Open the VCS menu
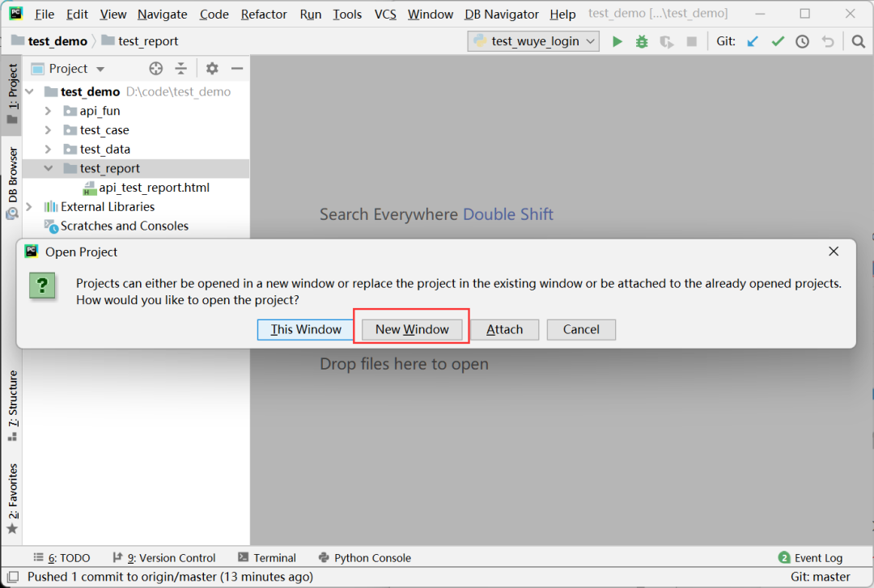This screenshot has width=874, height=588. [x=385, y=14]
